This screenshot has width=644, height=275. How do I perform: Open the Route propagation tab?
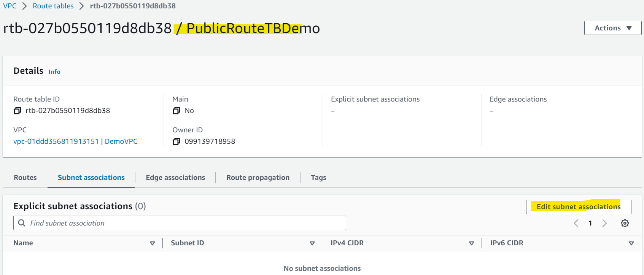tap(258, 178)
